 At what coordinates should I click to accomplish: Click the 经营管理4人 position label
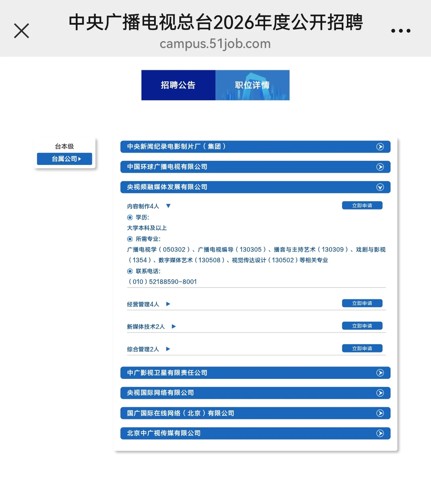point(143,304)
